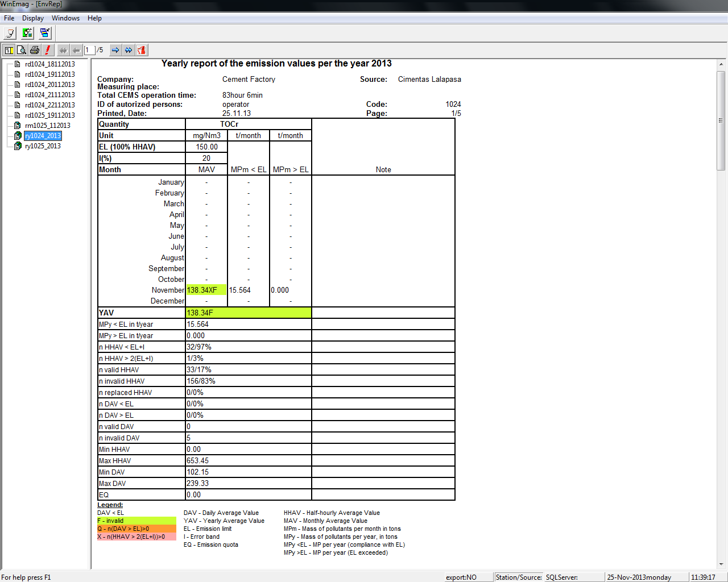The height and width of the screenshot is (582, 728).
Task: Click the report icon beside ry1024_2013
Action: tap(18, 136)
